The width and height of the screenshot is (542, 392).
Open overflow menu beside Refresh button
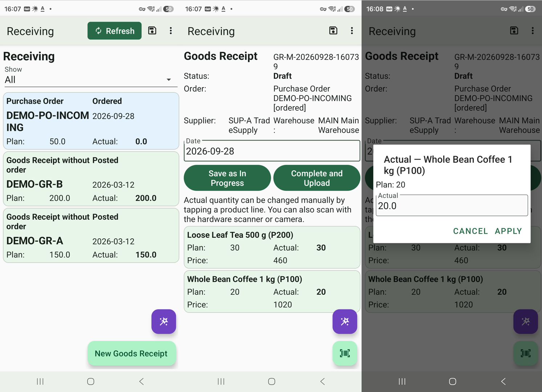171,30
